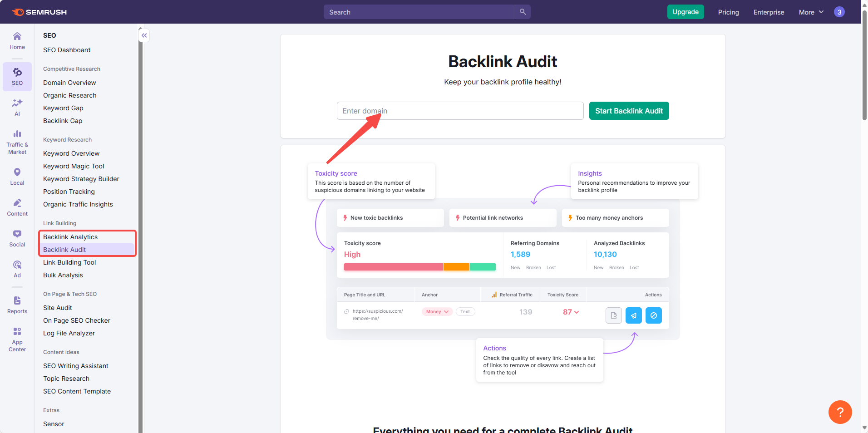Click the Semrush logo in header

(x=39, y=12)
